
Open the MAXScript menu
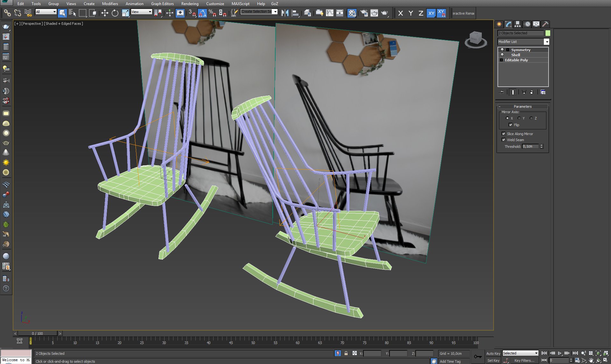click(x=240, y=4)
